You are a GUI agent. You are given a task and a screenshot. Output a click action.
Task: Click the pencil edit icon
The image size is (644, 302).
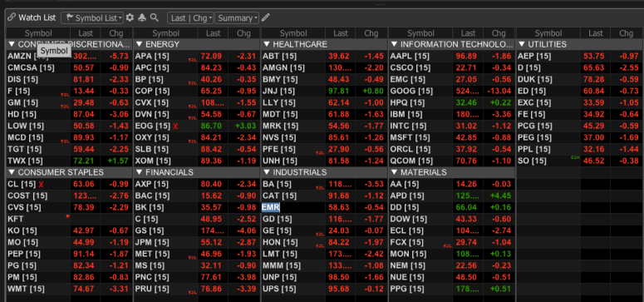click(x=266, y=17)
